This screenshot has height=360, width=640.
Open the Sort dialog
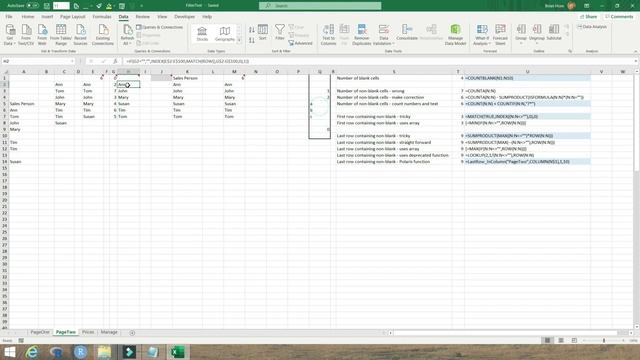pyautogui.click(x=263, y=32)
